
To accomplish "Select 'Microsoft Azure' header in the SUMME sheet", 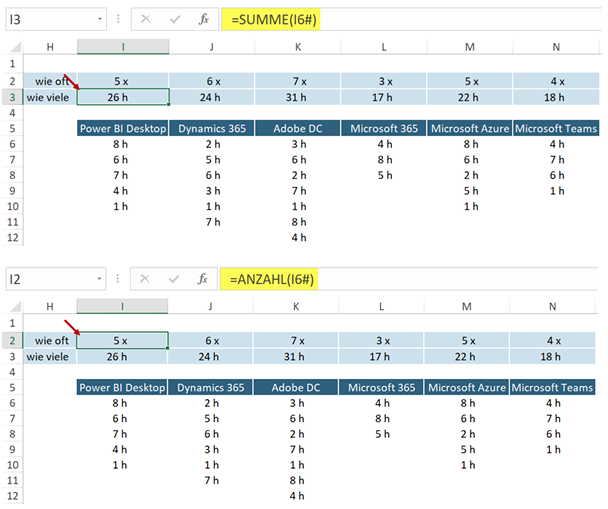I will [x=470, y=128].
